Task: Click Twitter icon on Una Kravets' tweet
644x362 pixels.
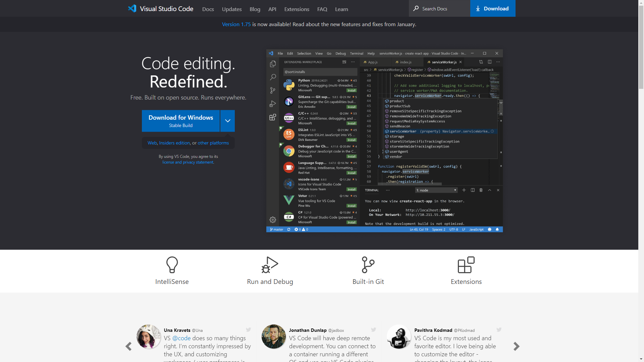Action: pos(249,330)
